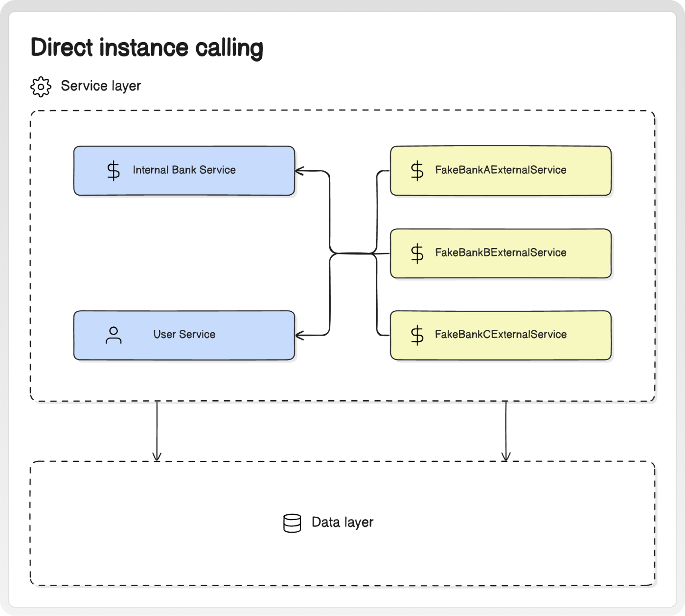
Task: Click the arrowhead pointing into Internal Bank Service
Action: tap(300, 171)
